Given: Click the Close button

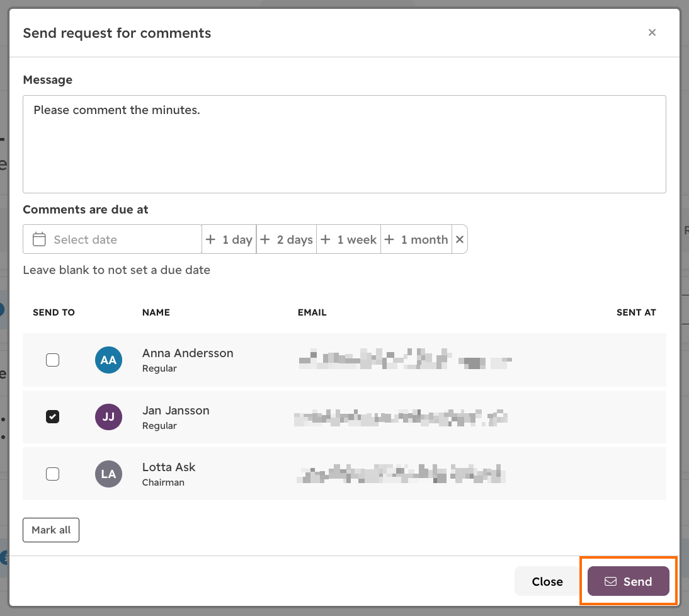Looking at the screenshot, I should [x=547, y=581].
